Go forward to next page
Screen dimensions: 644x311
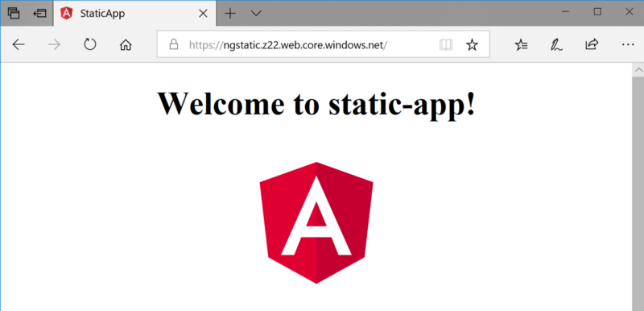[x=54, y=44]
